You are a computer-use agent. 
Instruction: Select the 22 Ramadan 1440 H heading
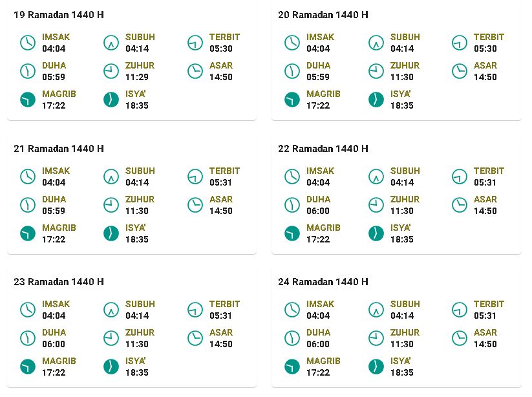point(323,149)
